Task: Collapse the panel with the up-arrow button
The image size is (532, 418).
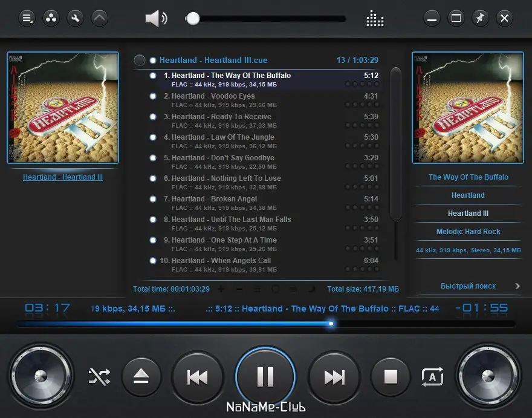Action: (x=100, y=18)
